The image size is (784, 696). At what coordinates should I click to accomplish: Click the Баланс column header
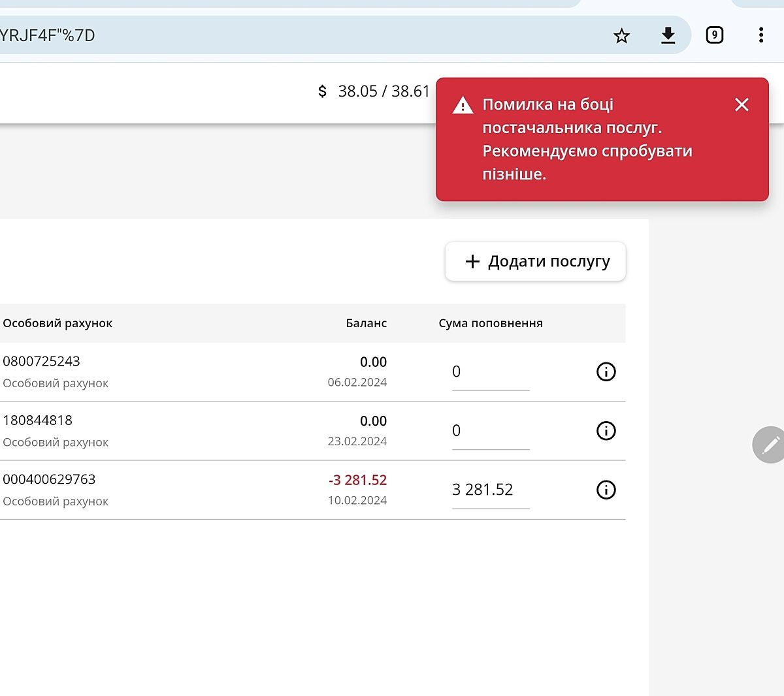point(366,323)
